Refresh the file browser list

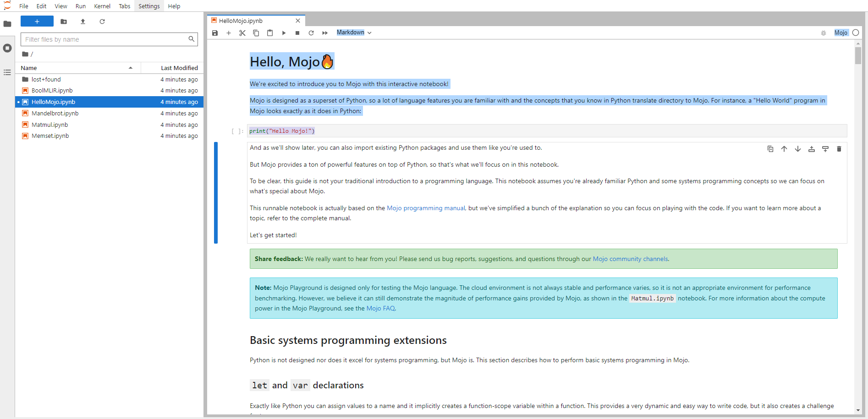coord(102,22)
